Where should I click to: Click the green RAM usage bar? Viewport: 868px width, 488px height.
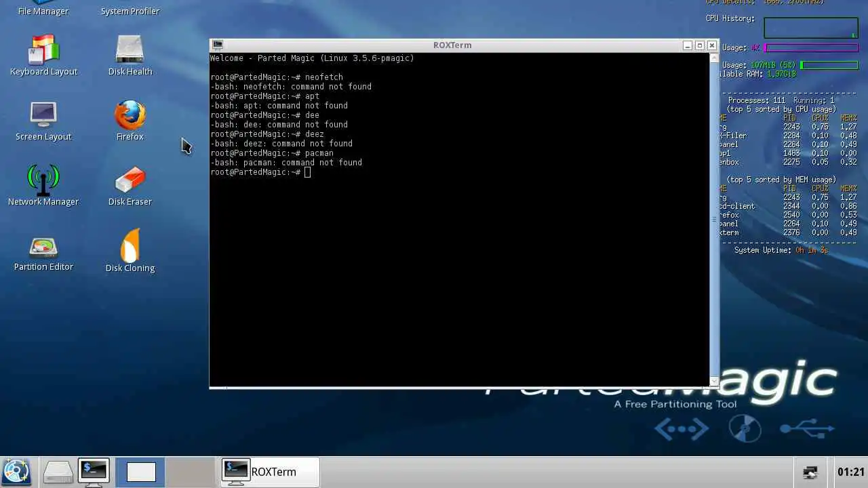tap(829, 65)
